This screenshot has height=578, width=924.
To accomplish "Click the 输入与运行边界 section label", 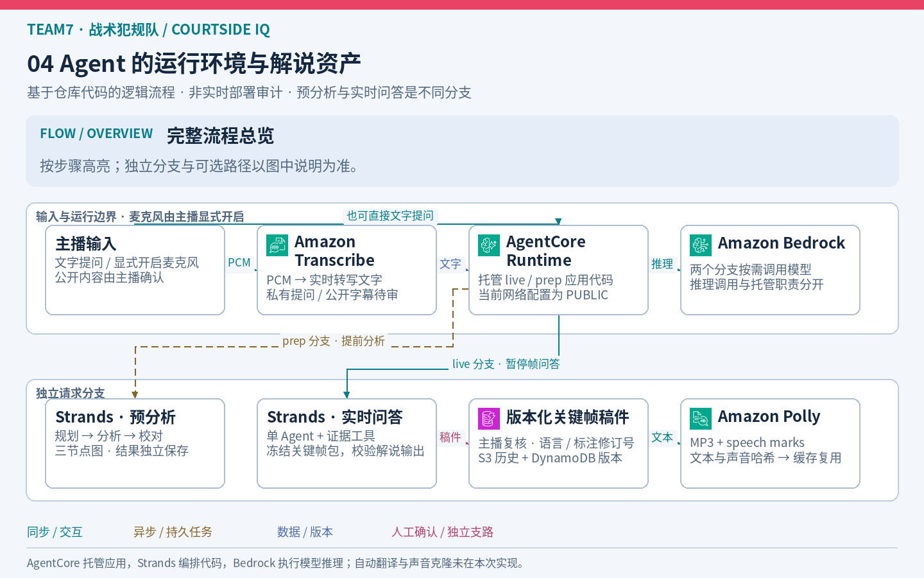I will [x=76, y=217].
